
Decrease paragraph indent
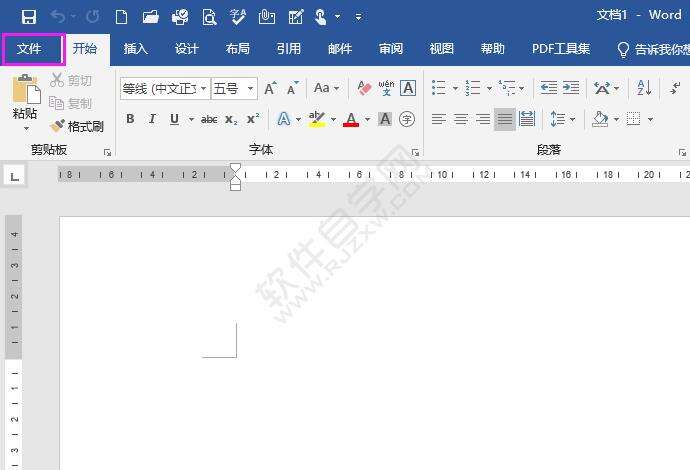click(x=549, y=88)
